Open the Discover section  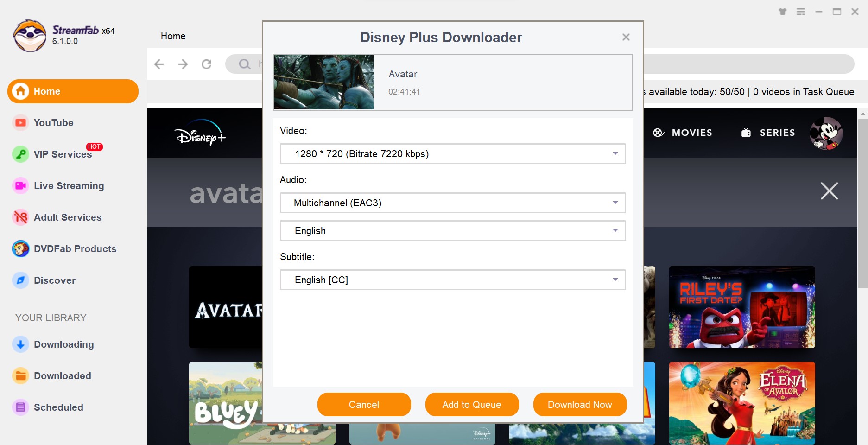pyautogui.click(x=55, y=280)
